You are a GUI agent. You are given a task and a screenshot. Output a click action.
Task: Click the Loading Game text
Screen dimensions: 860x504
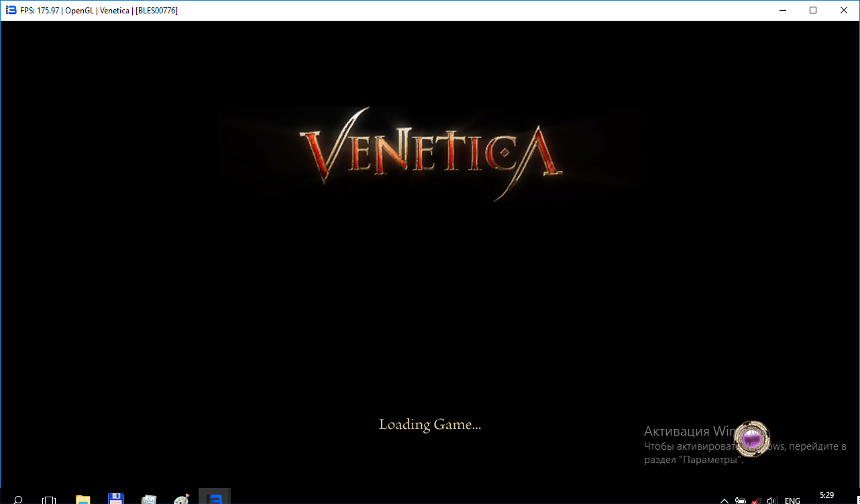click(430, 424)
